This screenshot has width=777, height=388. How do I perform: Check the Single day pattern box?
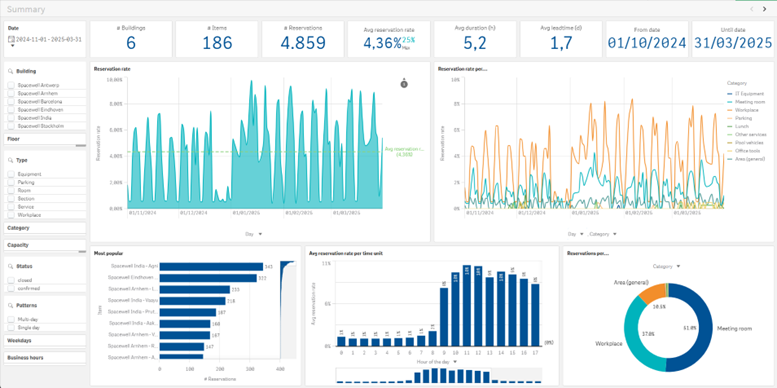click(11, 328)
